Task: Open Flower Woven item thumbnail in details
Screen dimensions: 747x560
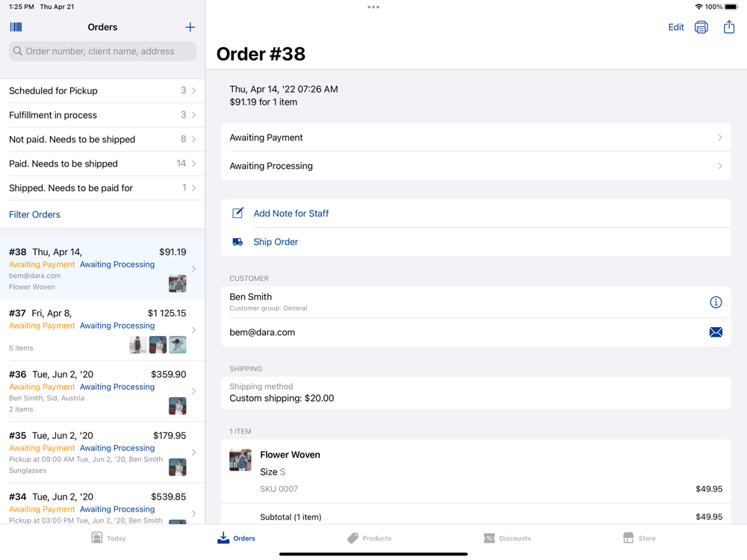Action: tap(240, 460)
